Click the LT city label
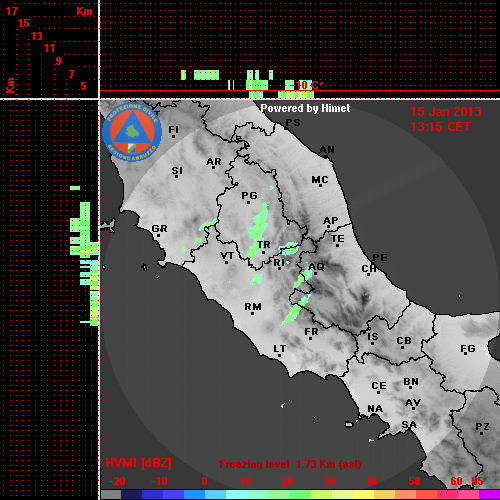The width and height of the screenshot is (500, 500). coord(280,349)
